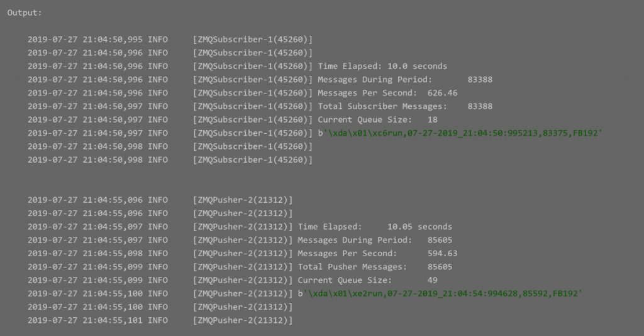Click INFO level on 21:04:50,995 line
This screenshot has height=336, width=644.
(x=158, y=40)
